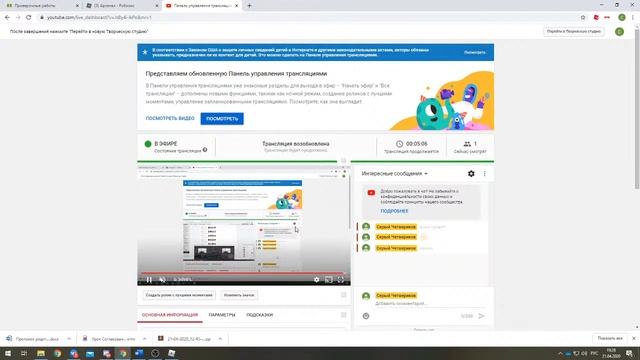Open the stream status help question icon
640x360 pixels.
[205, 150]
